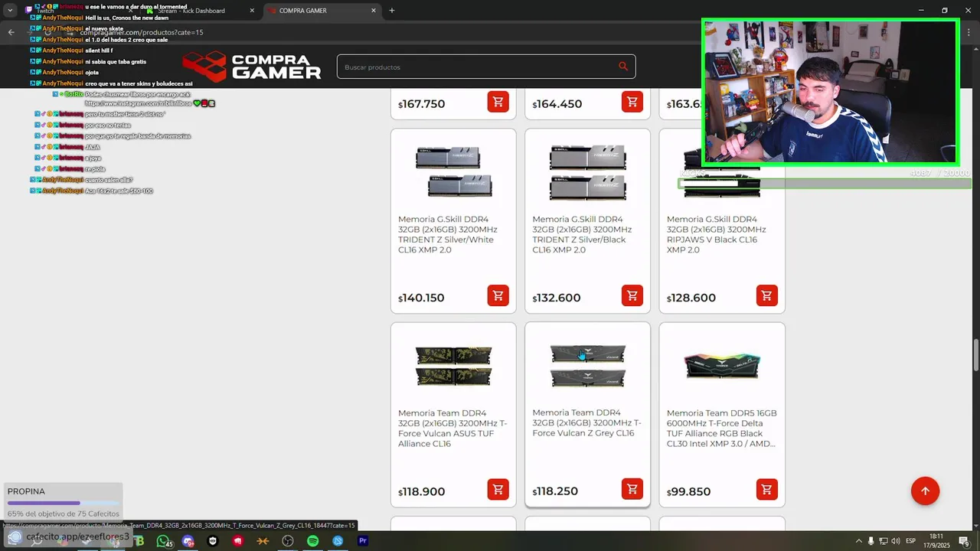Add Vulcan ASUS TUF $118.900 to cart
Viewport: 980px width, 551px height.
click(x=498, y=489)
